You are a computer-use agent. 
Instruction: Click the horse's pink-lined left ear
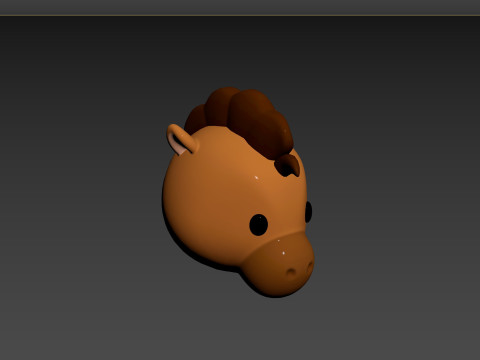coord(183,140)
